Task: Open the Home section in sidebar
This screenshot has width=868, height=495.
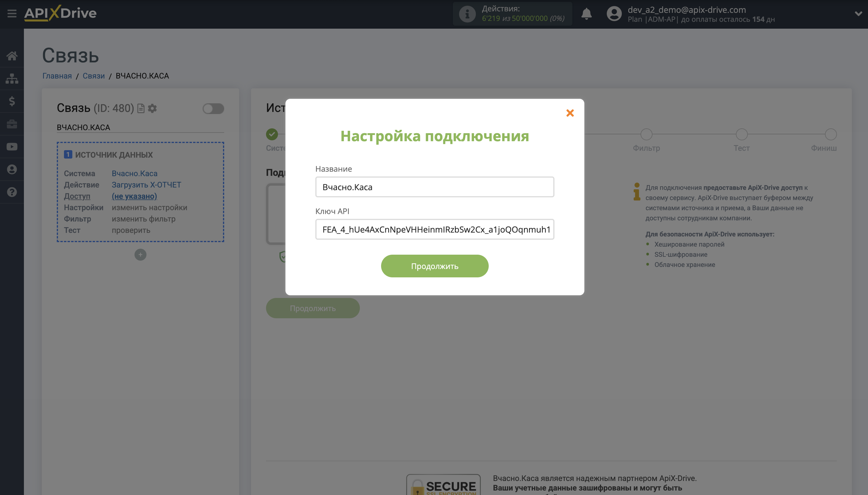Action: (x=12, y=56)
